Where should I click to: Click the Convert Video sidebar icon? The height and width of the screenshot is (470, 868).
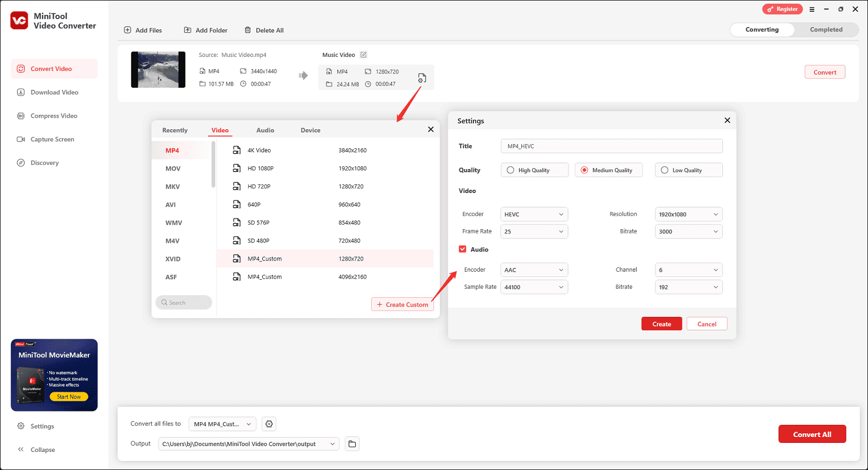(x=21, y=69)
